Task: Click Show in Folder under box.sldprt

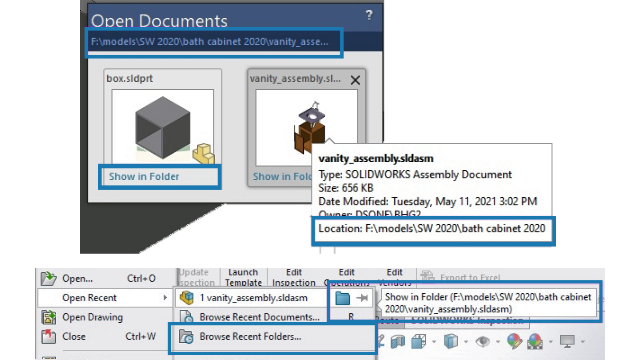Action: point(144,176)
